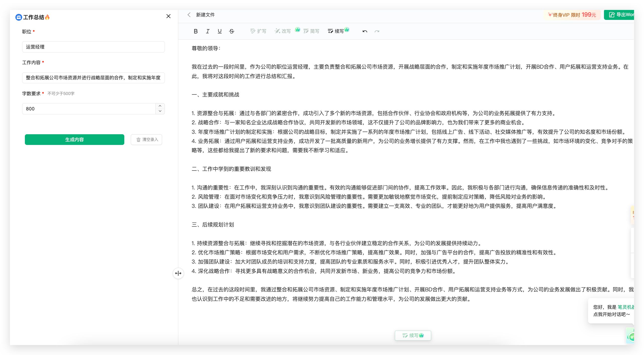
Task: Increase word count with up stepper arrow
Action: coord(160,106)
